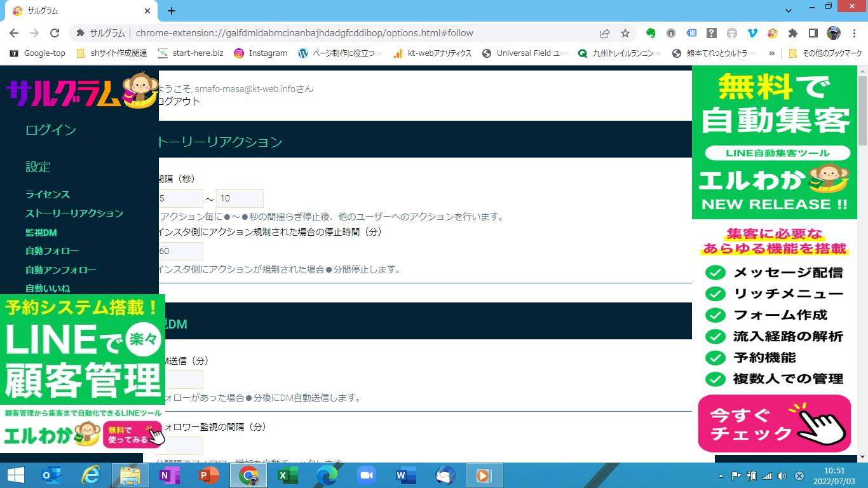This screenshot has height=488, width=868.
Task: Go to ストーリーリアクション in the sidebar
Action: click(74, 213)
